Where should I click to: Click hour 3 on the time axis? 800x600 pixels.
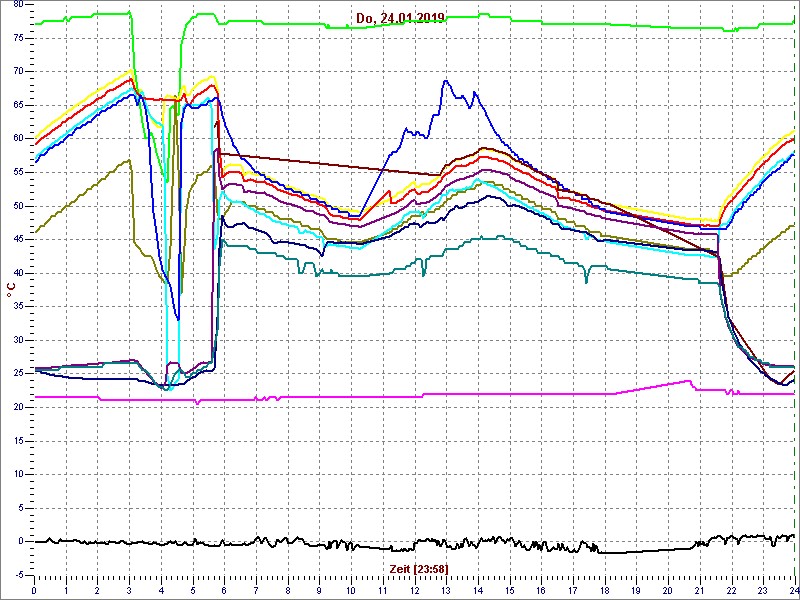129,590
